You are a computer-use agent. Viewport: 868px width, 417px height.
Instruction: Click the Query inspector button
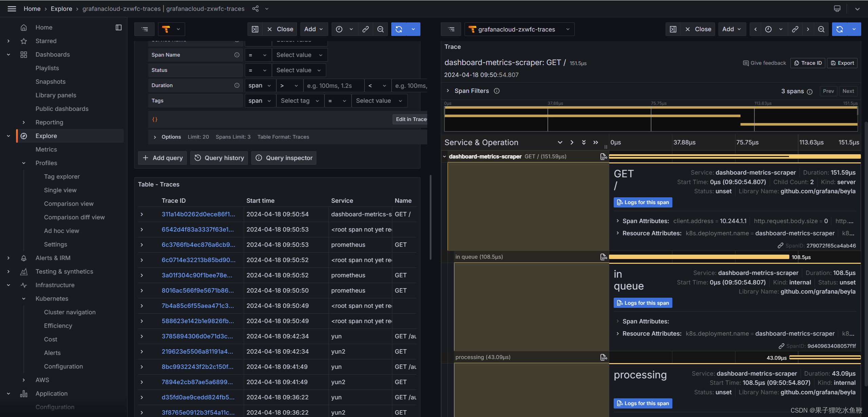click(x=284, y=158)
